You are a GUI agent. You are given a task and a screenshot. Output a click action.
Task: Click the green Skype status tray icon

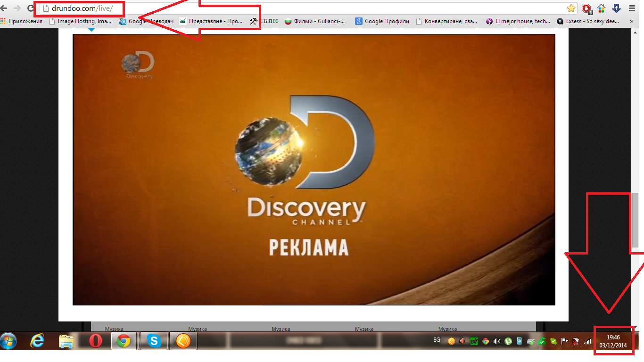pos(553,341)
